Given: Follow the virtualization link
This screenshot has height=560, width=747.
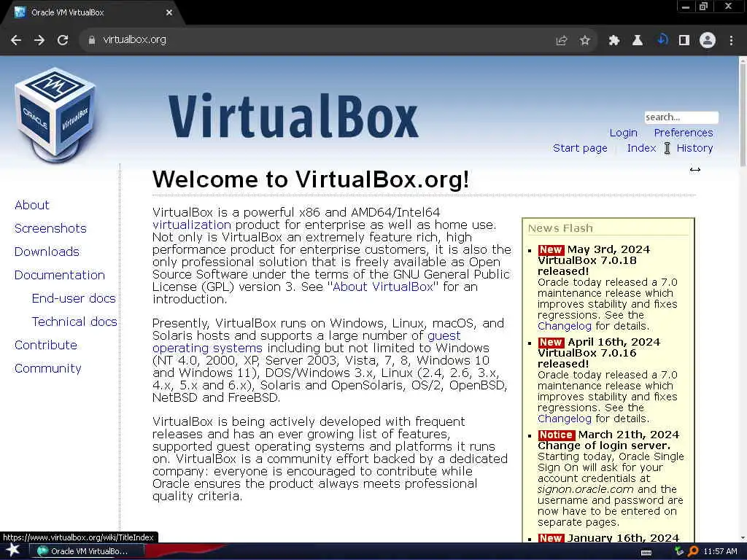Looking at the screenshot, I should coord(192,225).
